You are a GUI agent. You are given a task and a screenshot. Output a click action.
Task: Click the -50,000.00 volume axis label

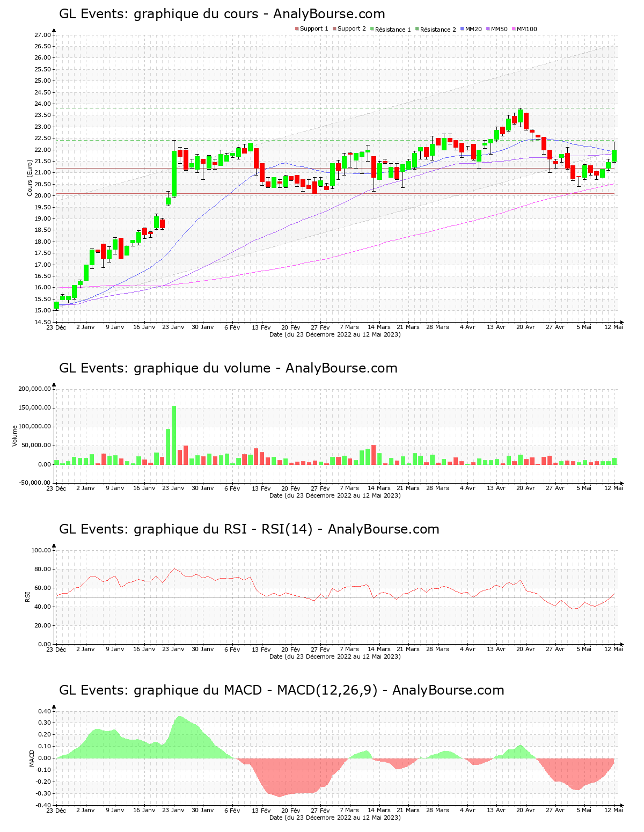34,483
